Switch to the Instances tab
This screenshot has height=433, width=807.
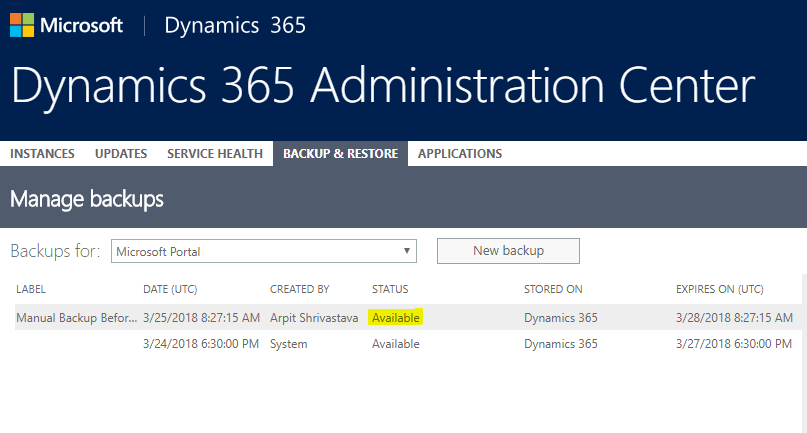(42, 153)
